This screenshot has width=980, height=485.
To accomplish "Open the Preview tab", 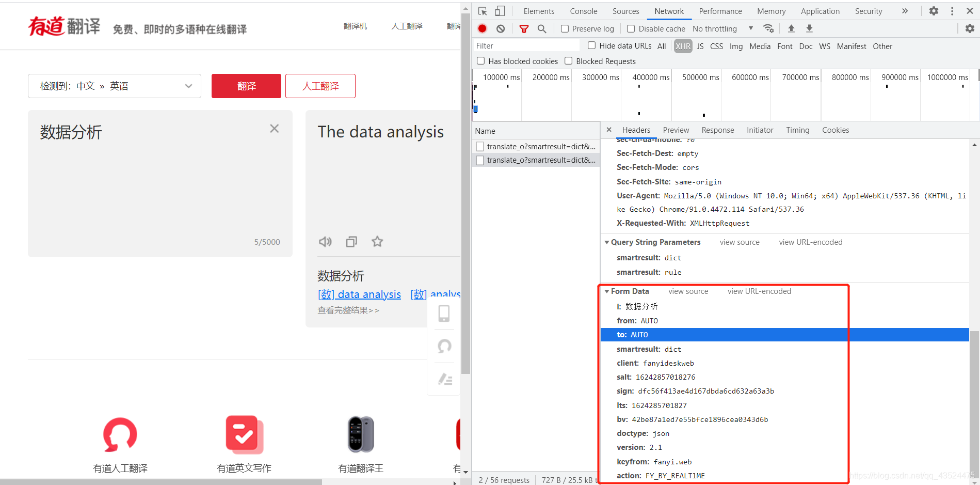I will [x=676, y=130].
